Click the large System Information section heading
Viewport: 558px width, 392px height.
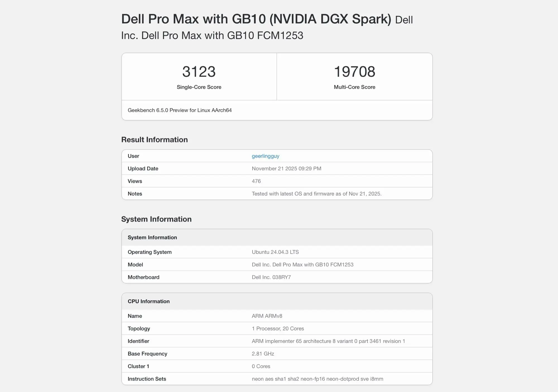click(x=156, y=219)
